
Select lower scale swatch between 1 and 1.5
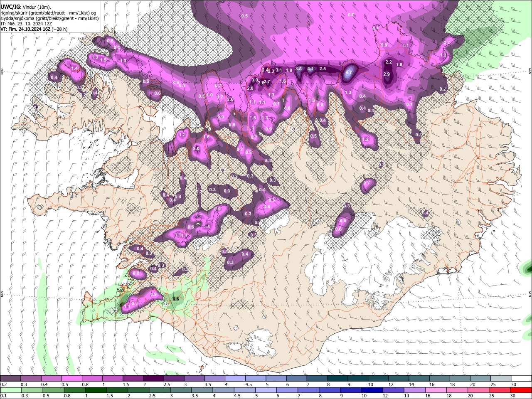pyautogui.click(x=96, y=390)
